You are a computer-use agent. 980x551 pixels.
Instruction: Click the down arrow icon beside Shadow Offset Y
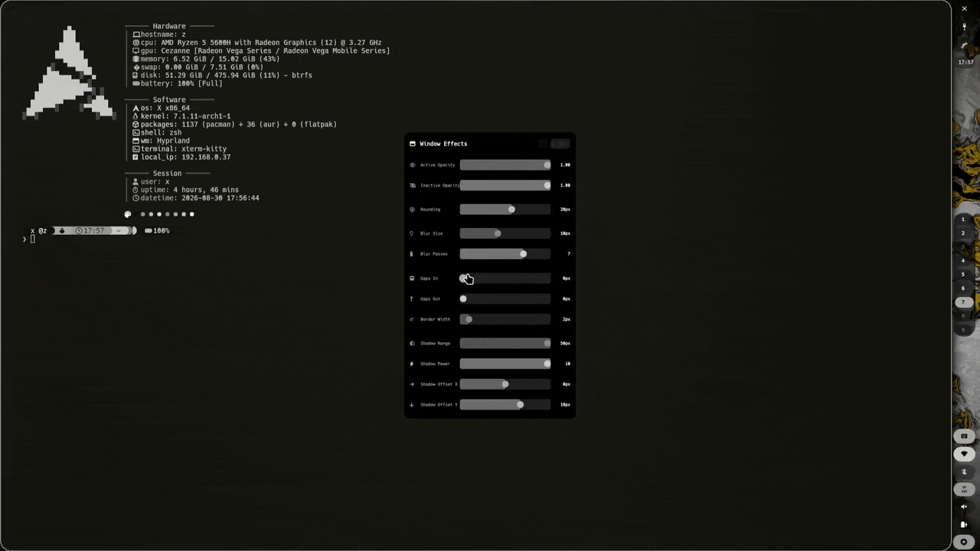(x=412, y=404)
